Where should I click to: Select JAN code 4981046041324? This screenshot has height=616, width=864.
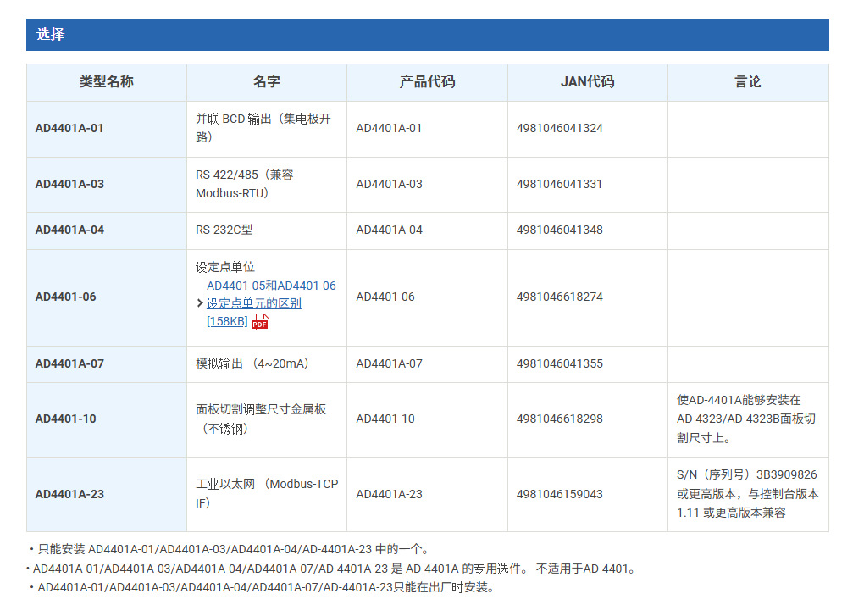tap(559, 129)
